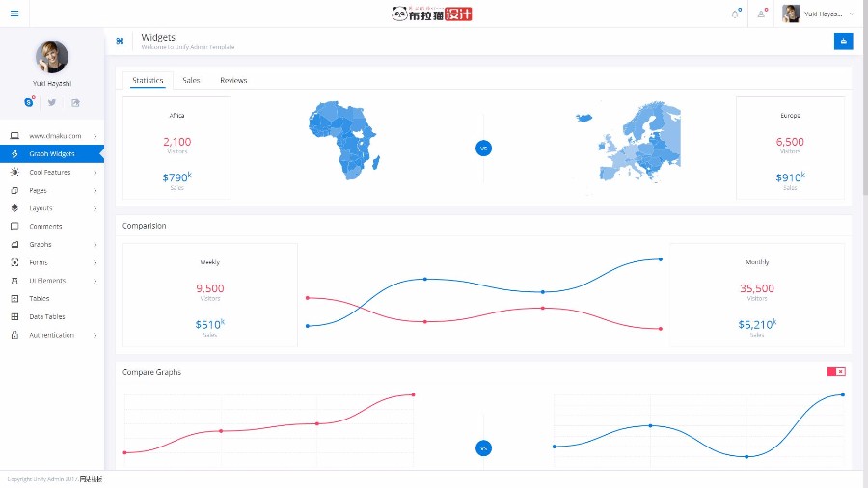Screen dimensions: 868x488
Task: Click the header logo
Action: 432,14
